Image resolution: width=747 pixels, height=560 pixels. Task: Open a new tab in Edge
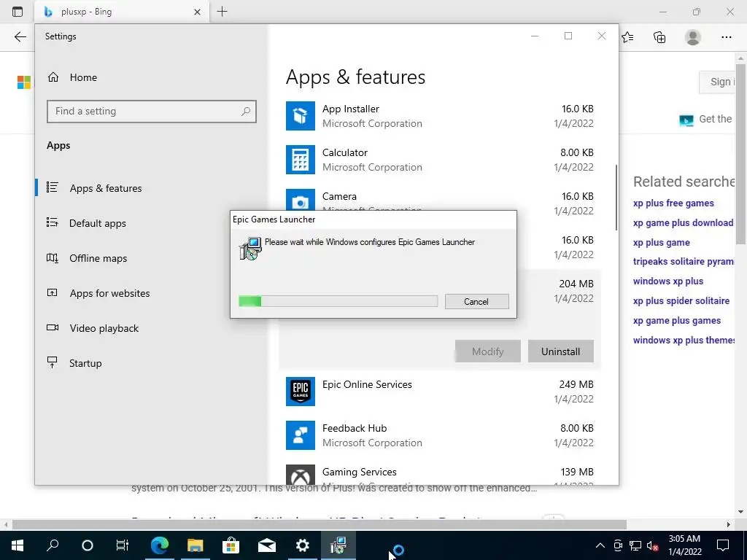(222, 12)
